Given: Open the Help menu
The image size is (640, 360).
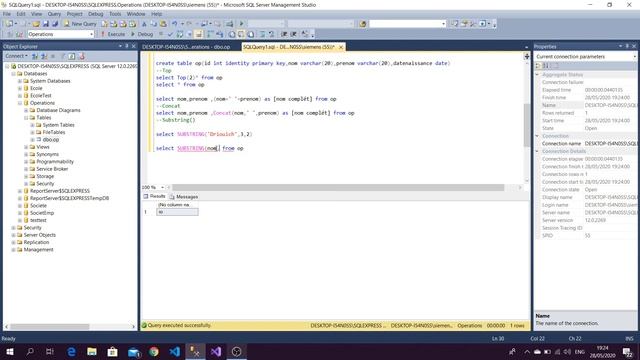Looking at the screenshot, I should 157,14.
